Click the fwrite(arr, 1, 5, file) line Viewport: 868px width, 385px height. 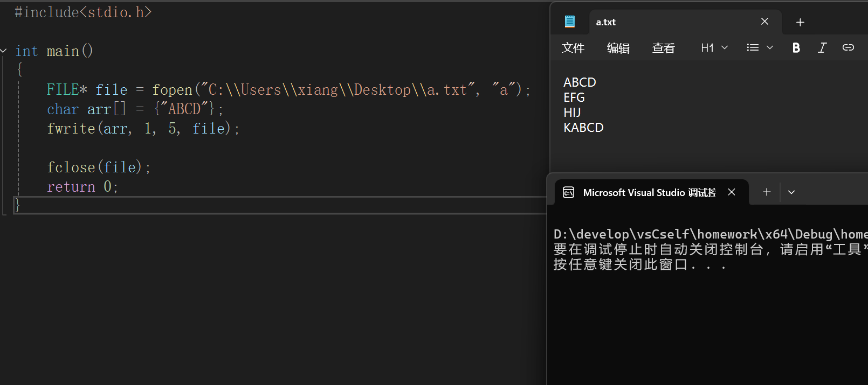(x=143, y=129)
